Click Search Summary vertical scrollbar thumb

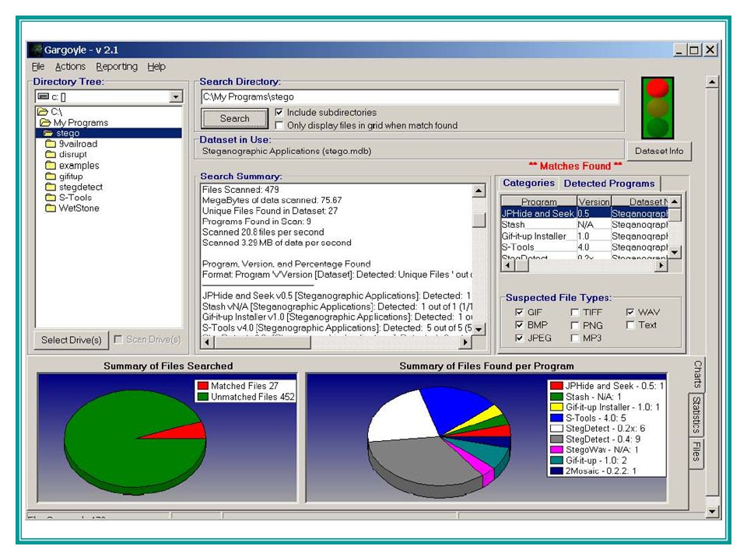(479, 220)
